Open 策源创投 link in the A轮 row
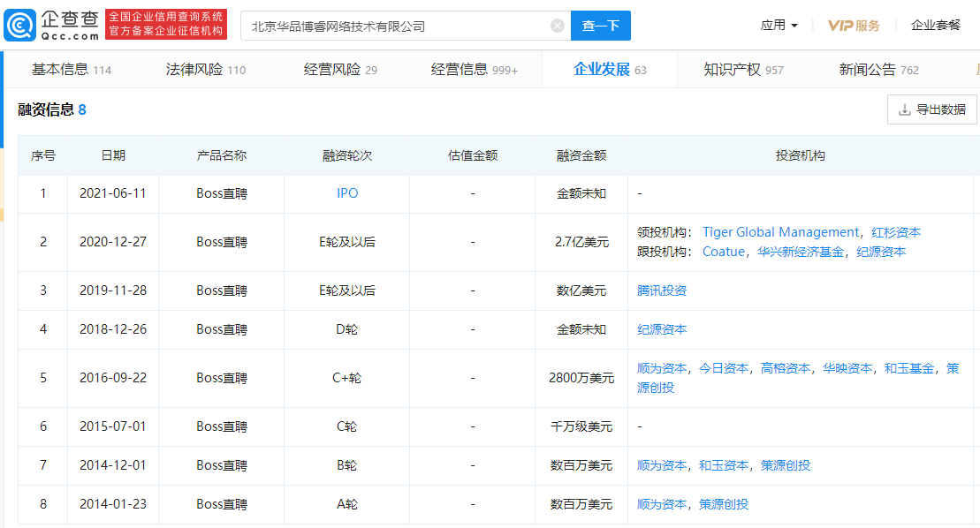The image size is (980, 528). pos(724,503)
